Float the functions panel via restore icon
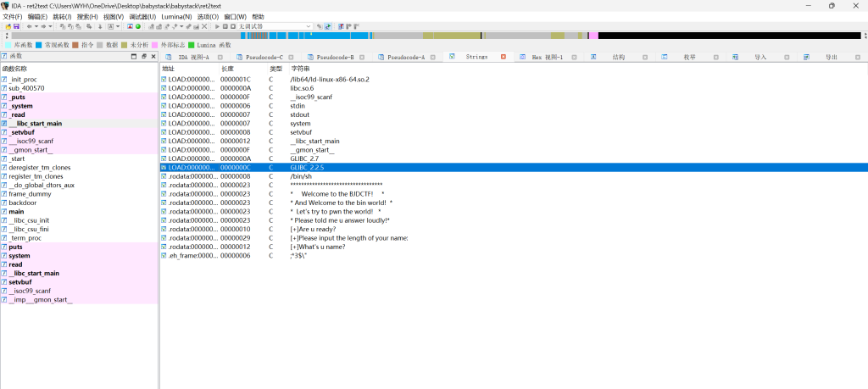Viewport: 868px width, 389px height. point(144,56)
